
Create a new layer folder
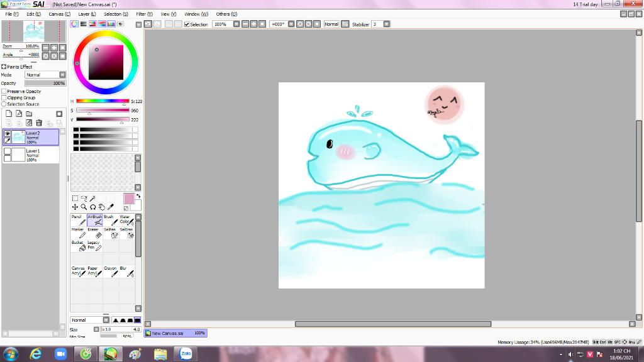[x=29, y=114]
